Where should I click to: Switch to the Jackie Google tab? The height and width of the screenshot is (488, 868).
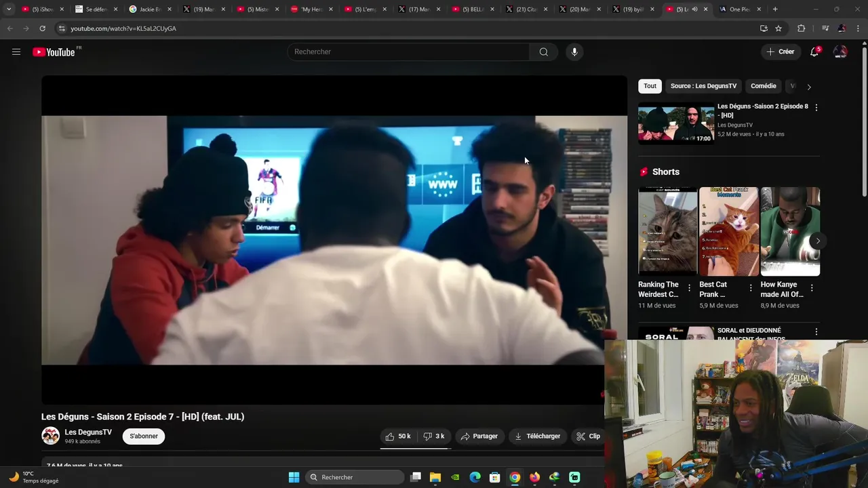[151, 9]
